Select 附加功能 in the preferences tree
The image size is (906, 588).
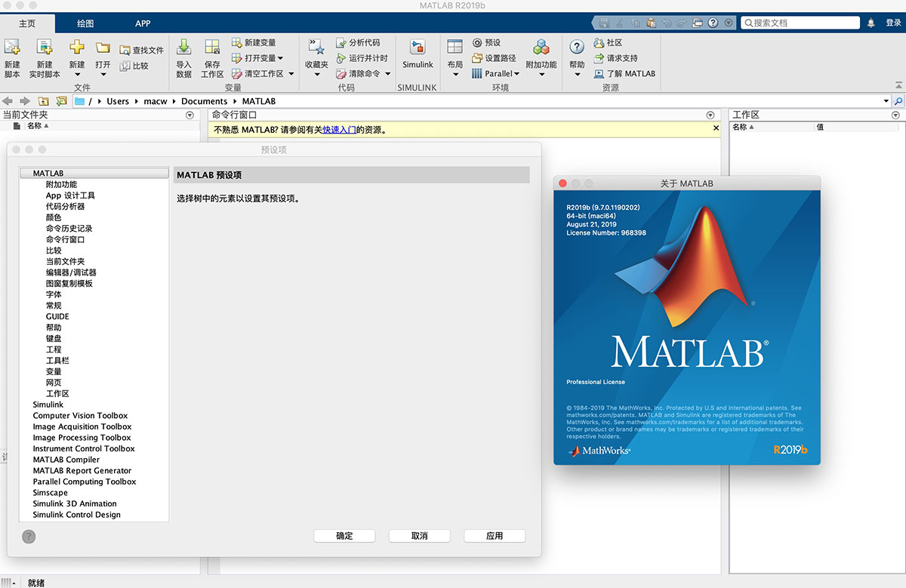[x=61, y=184]
